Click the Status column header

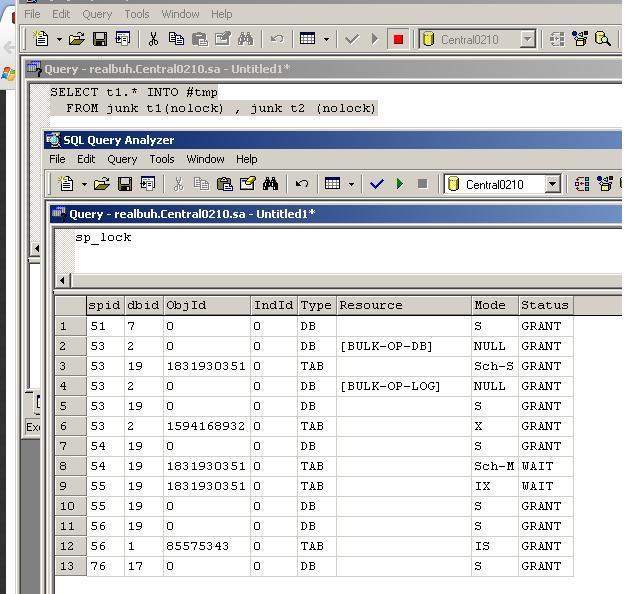[x=544, y=305]
